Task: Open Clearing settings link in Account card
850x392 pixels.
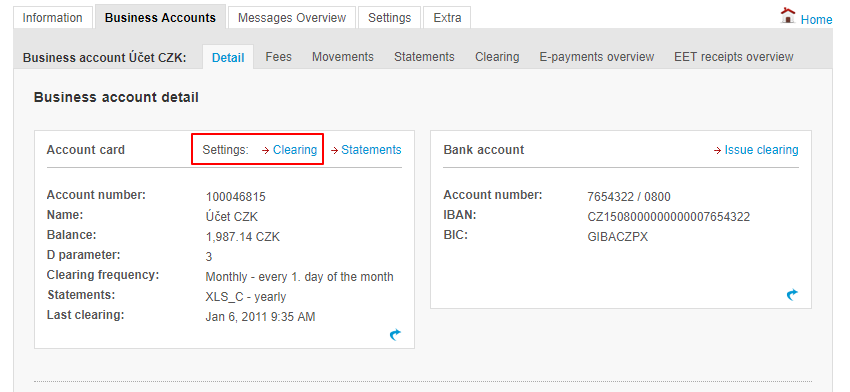Action: point(295,150)
